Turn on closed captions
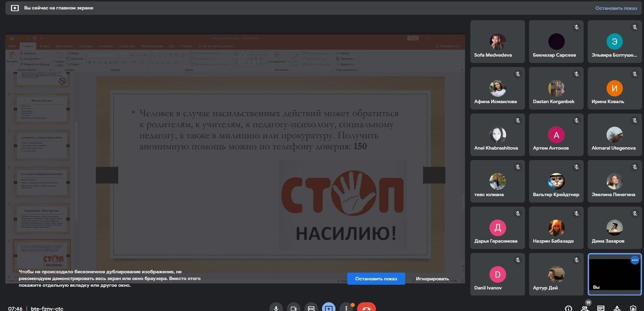This screenshot has height=311, width=644. coord(311,308)
